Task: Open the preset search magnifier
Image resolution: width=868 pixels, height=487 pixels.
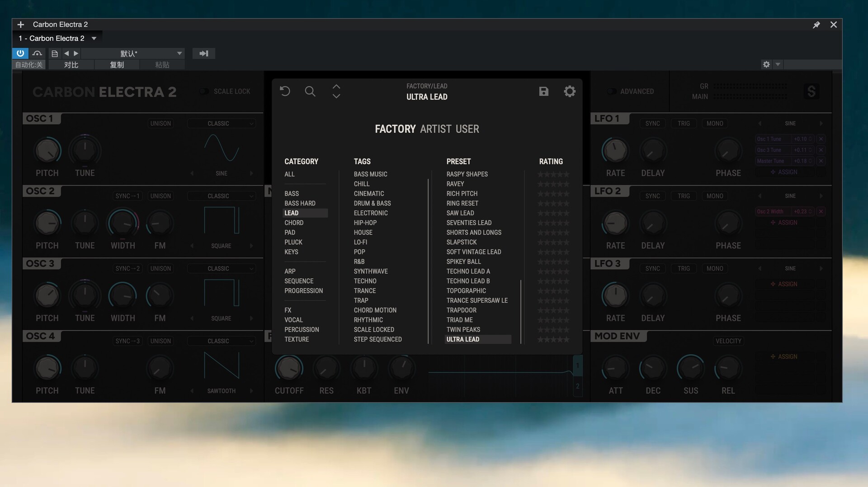Action: (x=310, y=91)
